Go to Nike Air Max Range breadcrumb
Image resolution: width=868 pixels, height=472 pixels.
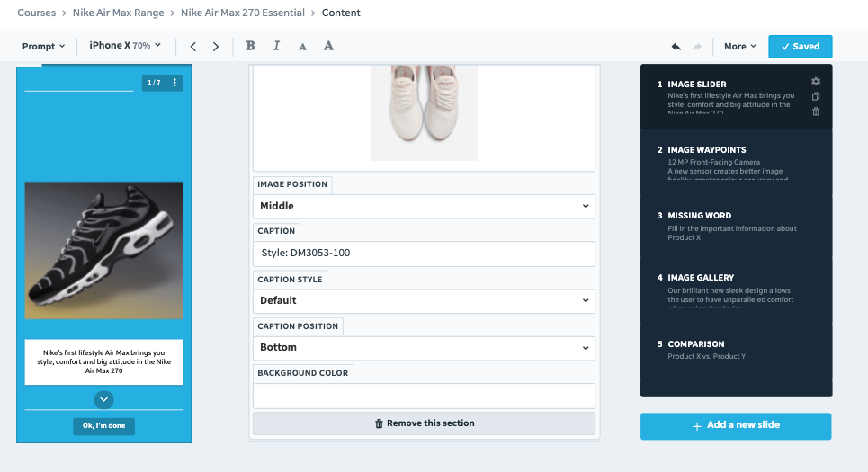click(119, 13)
